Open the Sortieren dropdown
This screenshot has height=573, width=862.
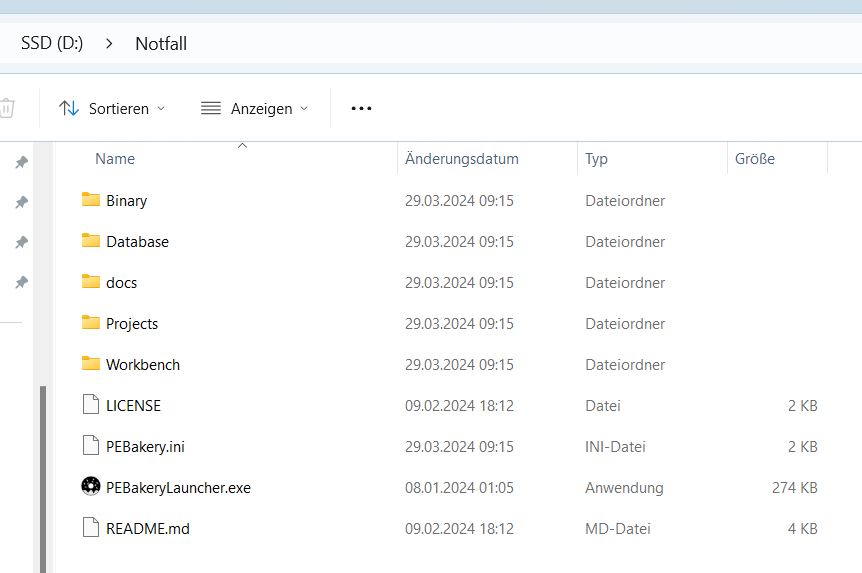point(112,108)
